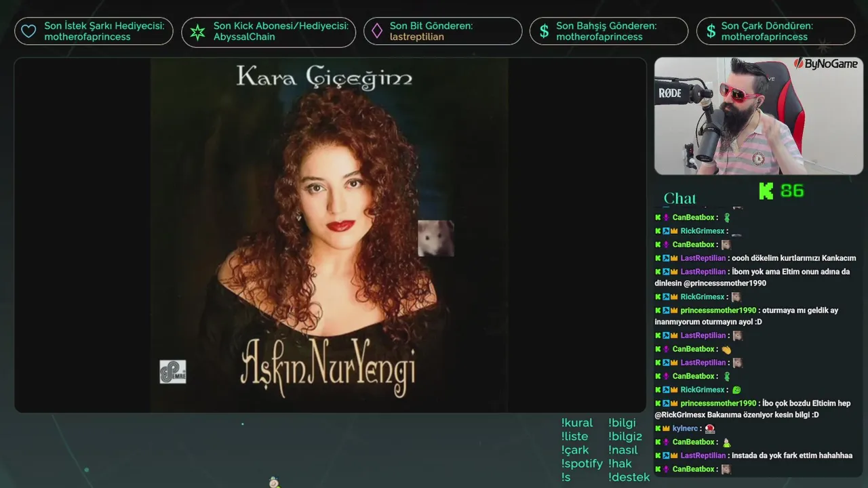
Task: Click the crown badge next to kylnerc
Action: point(666,429)
